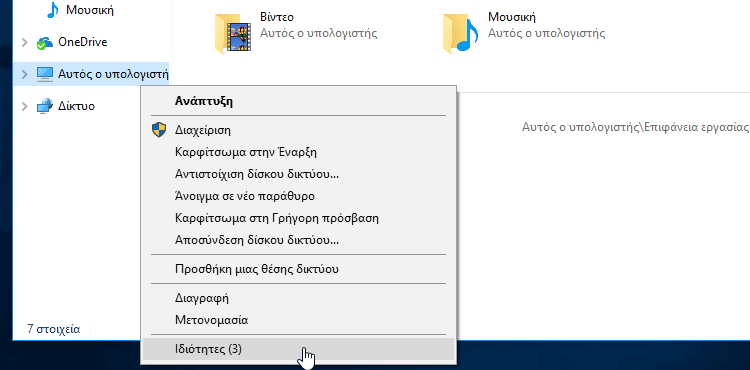Expand the Αυτός ο υπολογιστής tree node
This screenshot has width=750, height=370.
[25, 74]
